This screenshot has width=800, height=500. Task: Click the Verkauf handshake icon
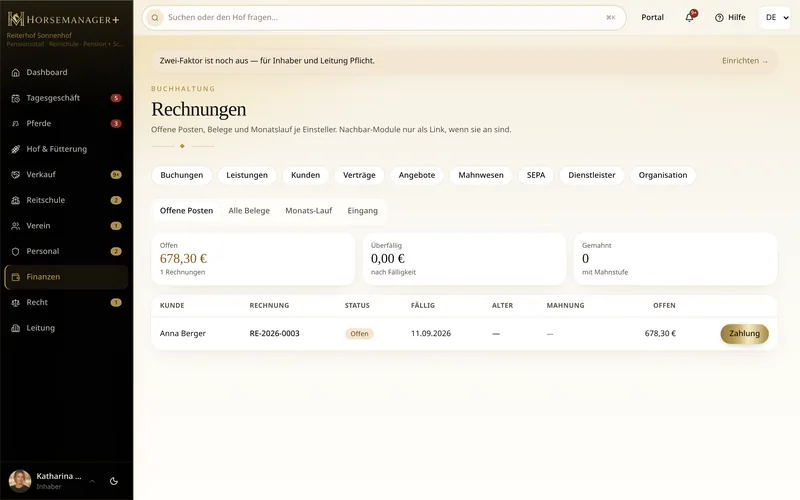[x=16, y=174]
